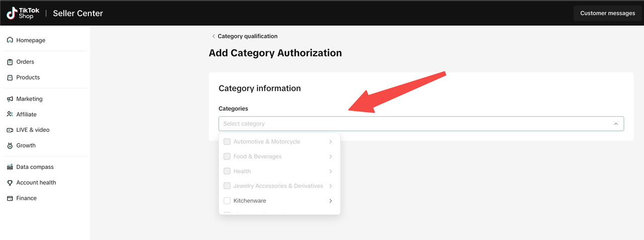Click the LIVE & video camera icon
Image resolution: width=644 pixels, height=240 pixels.
10,130
